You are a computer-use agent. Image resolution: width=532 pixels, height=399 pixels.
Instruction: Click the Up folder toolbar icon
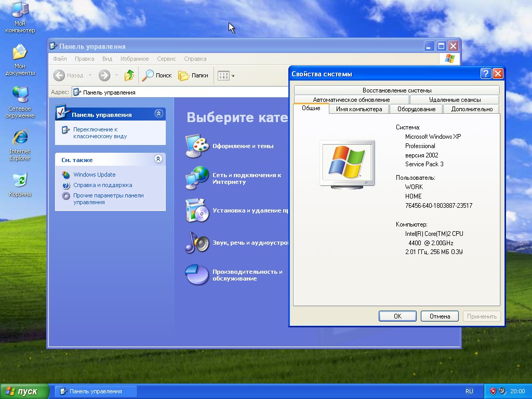(129, 75)
